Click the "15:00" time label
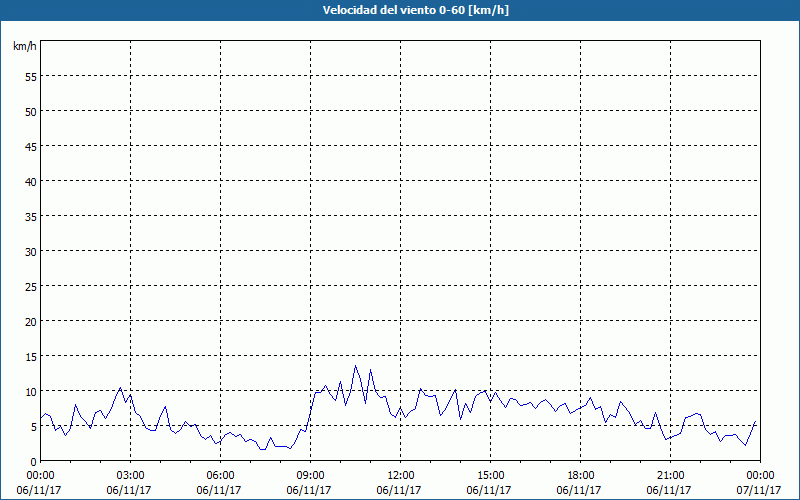 pos(490,476)
